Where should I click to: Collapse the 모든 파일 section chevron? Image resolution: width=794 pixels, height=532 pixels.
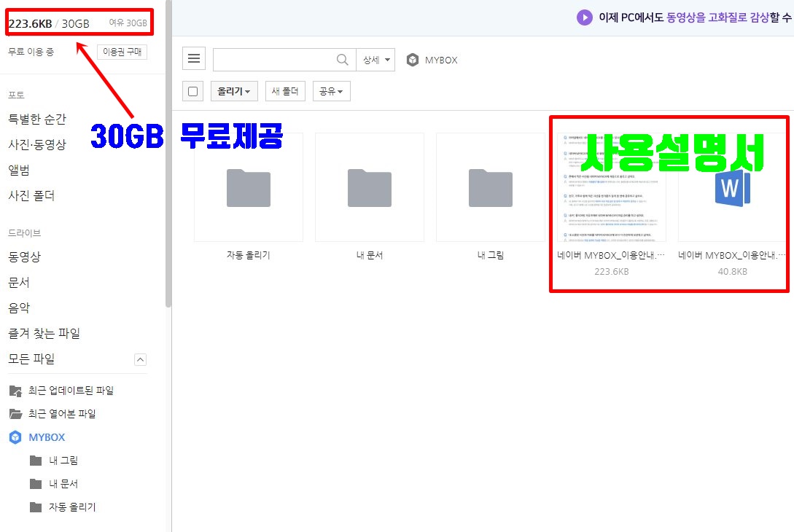140,359
